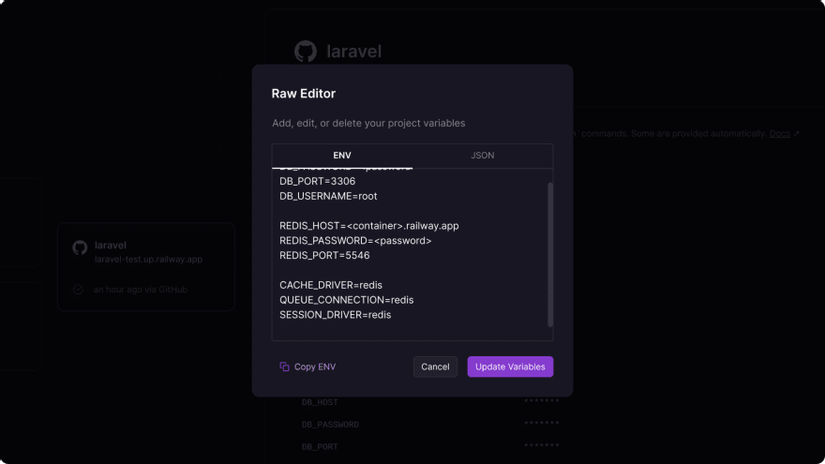The image size is (825, 464).
Task: Click 'an hour ago via GitHub' text
Action: point(140,289)
